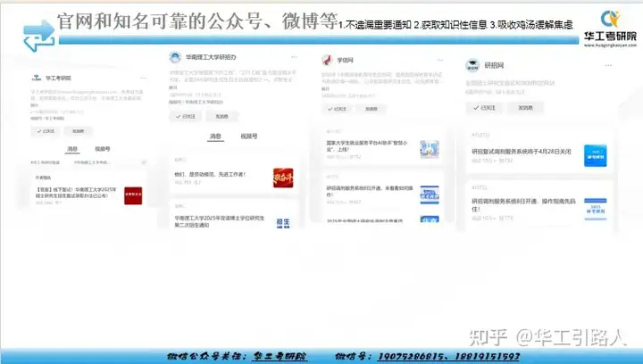Open the 国家大学生就业服务平台AI助手 article title
The width and height of the screenshot is (643, 364).
click(x=367, y=146)
